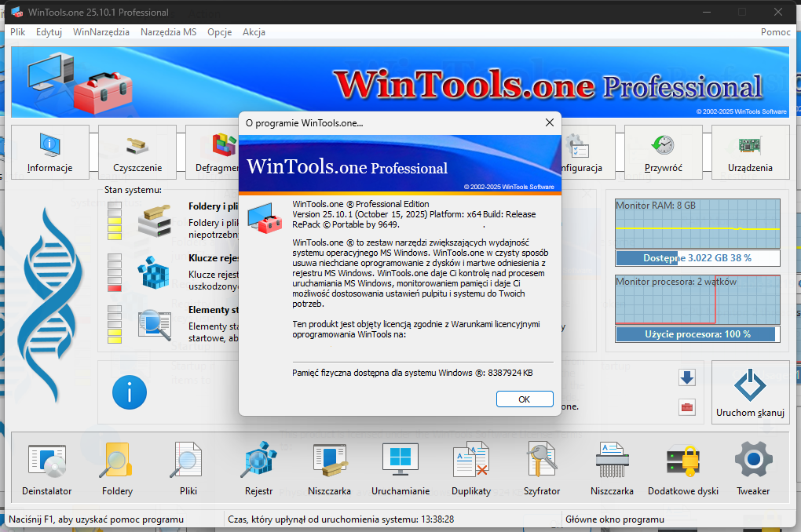Open the Uruchamianie startup manager
801x532 pixels.
(400, 468)
